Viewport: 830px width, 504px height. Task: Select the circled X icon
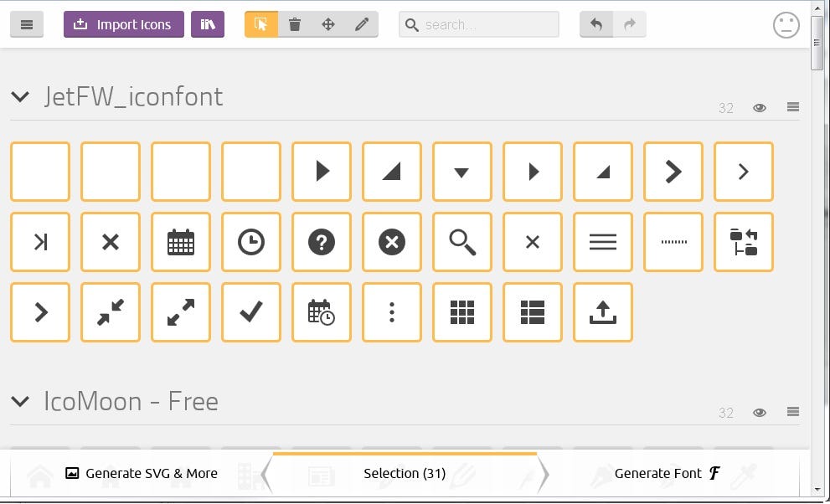[x=392, y=242]
